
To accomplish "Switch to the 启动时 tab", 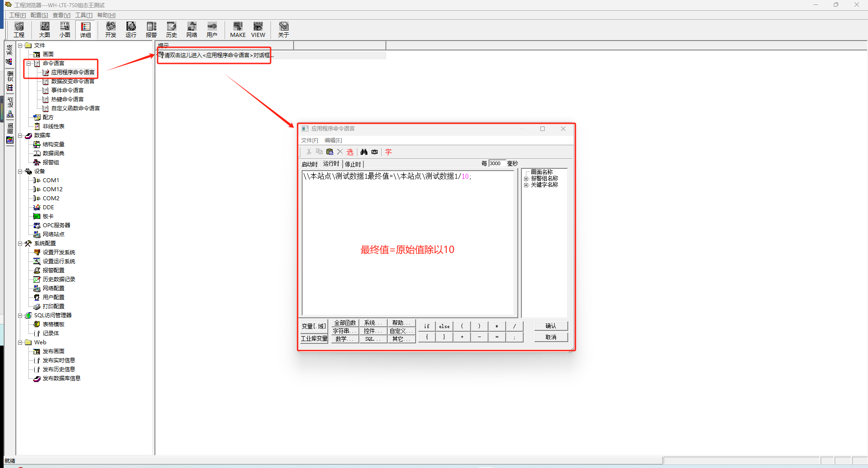I will tap(309, 164).
